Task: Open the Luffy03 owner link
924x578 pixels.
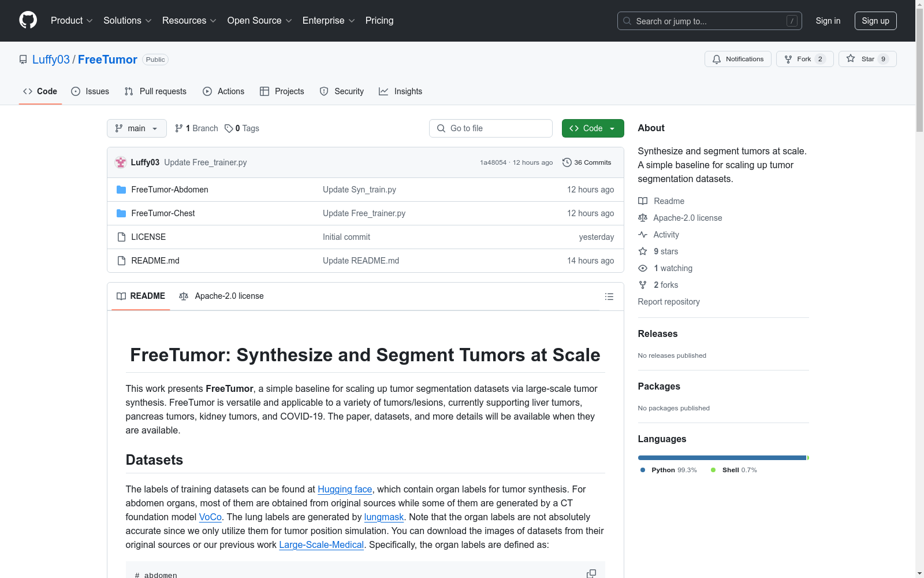Action: point(51,60)
